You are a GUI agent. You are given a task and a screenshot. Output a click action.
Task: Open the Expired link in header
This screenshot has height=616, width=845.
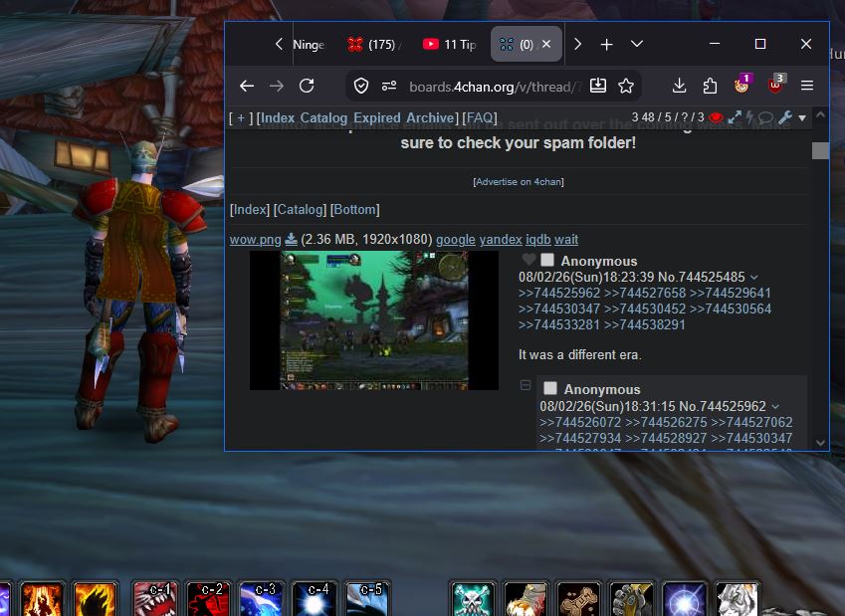pyautogui.click(x=377, y=117)
